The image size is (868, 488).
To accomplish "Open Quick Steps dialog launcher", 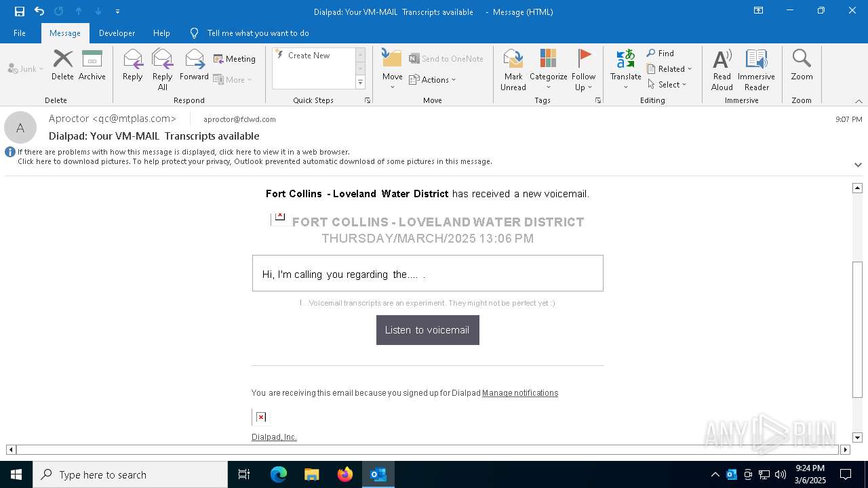I will (368, 100).
